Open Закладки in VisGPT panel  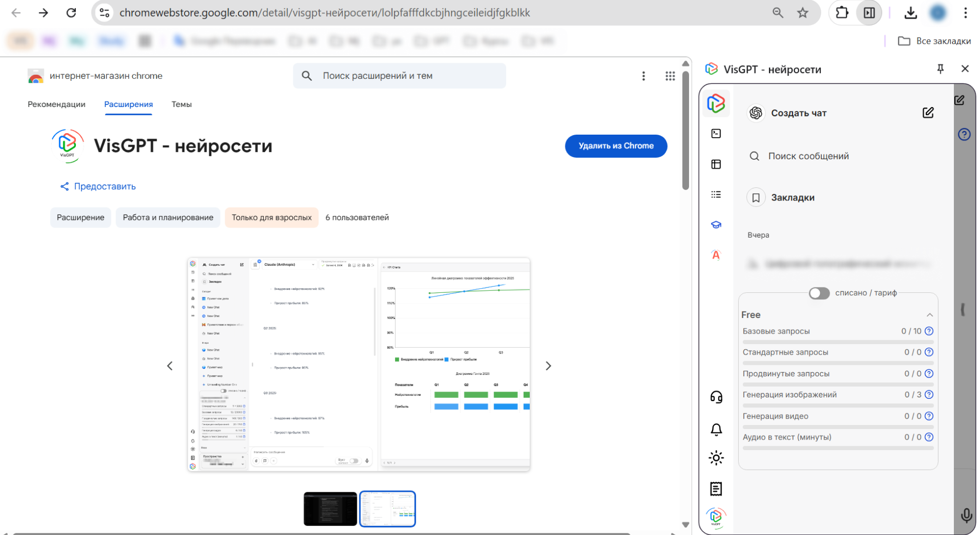(793, 198)
